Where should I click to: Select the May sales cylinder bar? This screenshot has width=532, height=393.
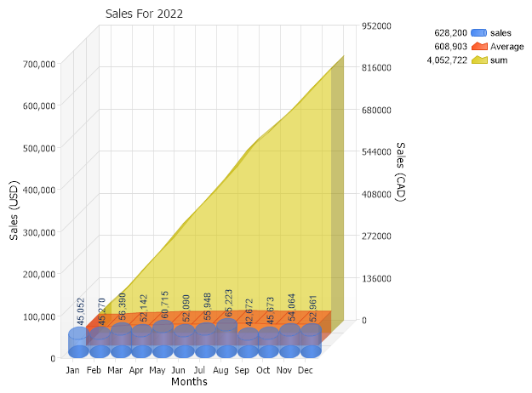coord(163,339)
